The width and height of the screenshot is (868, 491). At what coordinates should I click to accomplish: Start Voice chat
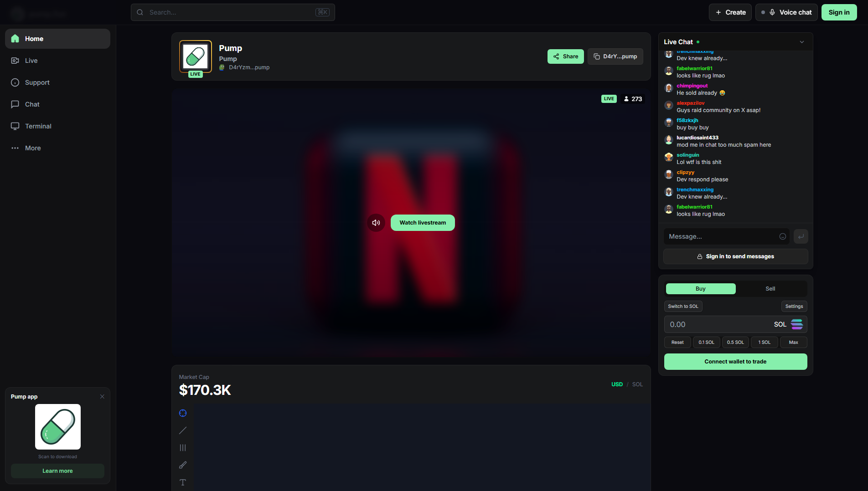tap(786, 12)
